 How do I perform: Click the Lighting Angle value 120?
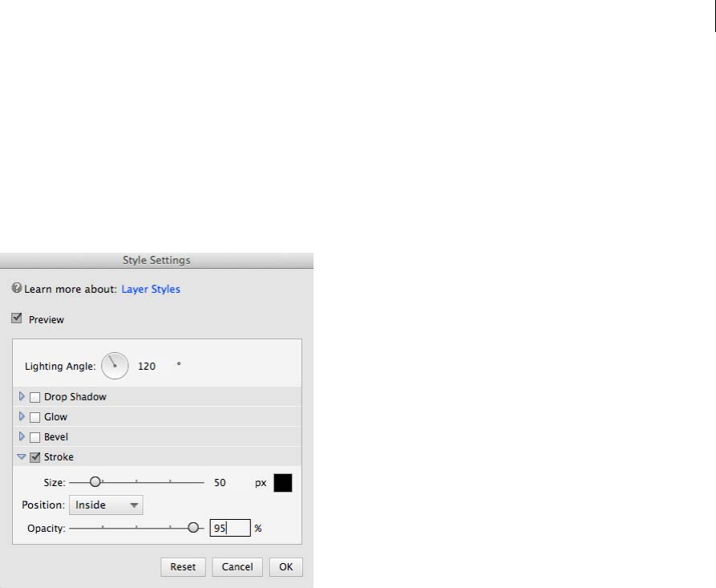tap(147, 366)
